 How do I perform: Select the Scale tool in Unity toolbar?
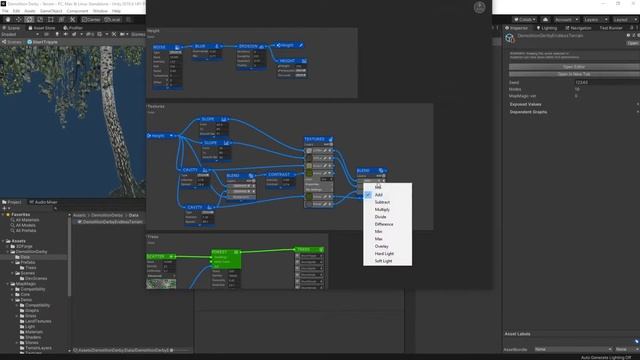tap(40, 20)
